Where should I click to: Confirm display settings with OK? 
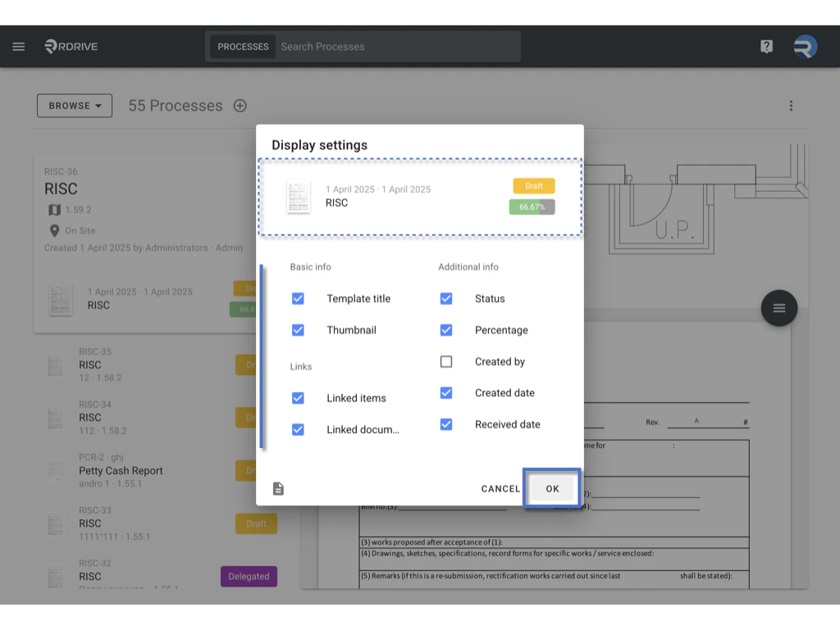coord(551,487)
